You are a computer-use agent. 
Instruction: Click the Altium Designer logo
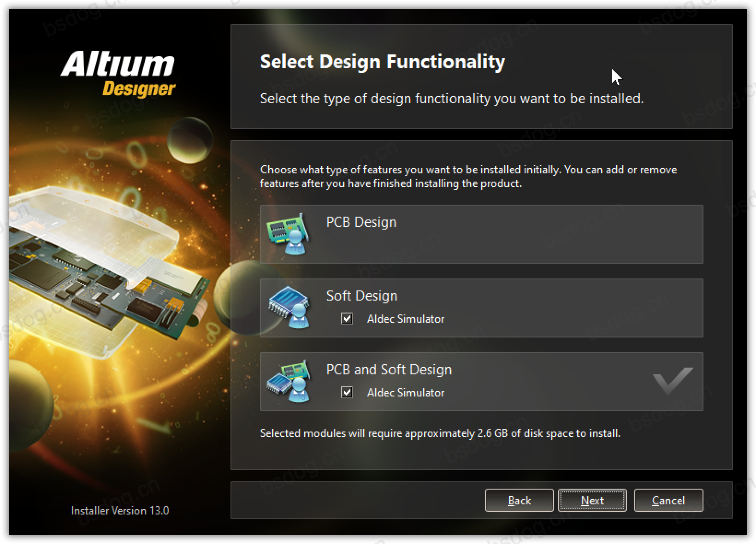coord(118,74)
